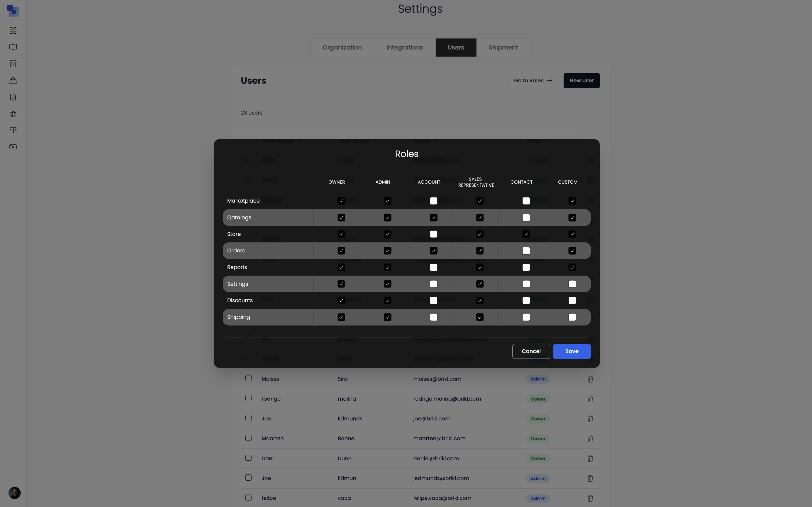Click the Save button in Roles dialog
Image resolution: width=812 pixels, height=507 pixels.
pos(572,351)
